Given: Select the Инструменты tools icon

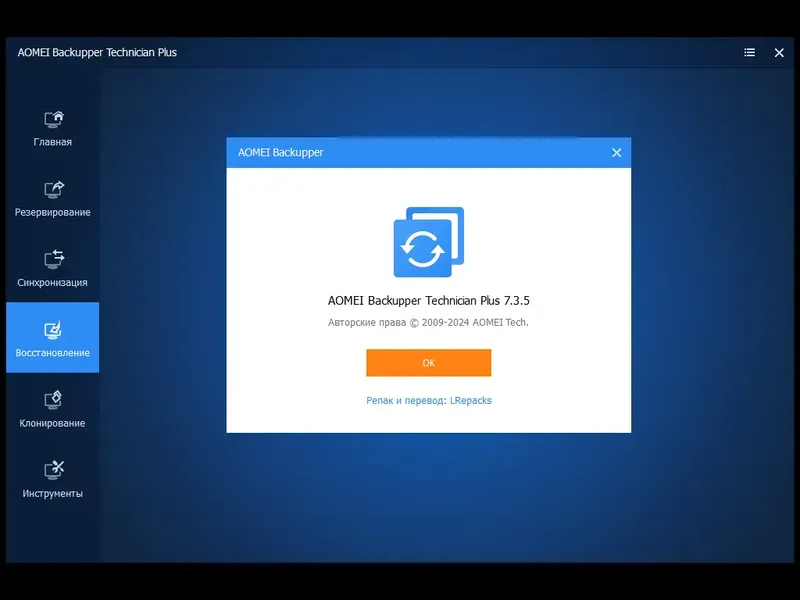Looking at the screenshot, I should click(53, 468).
